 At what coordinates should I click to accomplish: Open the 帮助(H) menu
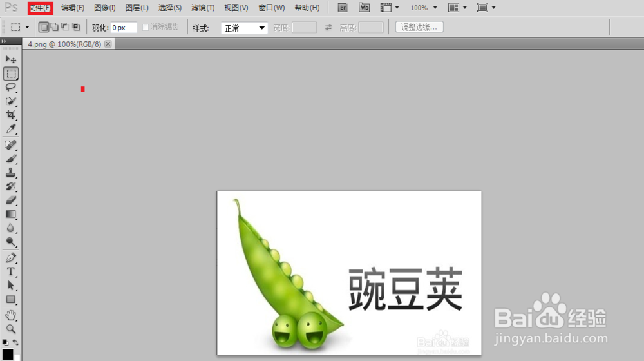307,8
